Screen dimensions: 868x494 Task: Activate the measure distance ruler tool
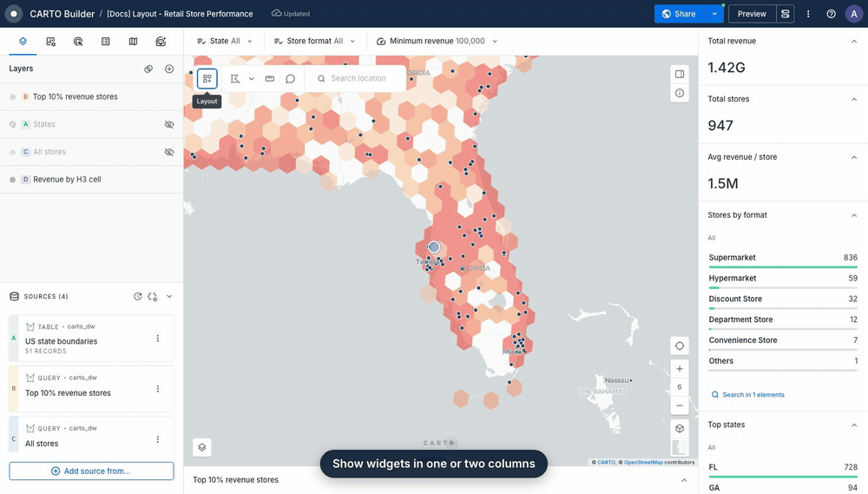[x=270, y=79]
